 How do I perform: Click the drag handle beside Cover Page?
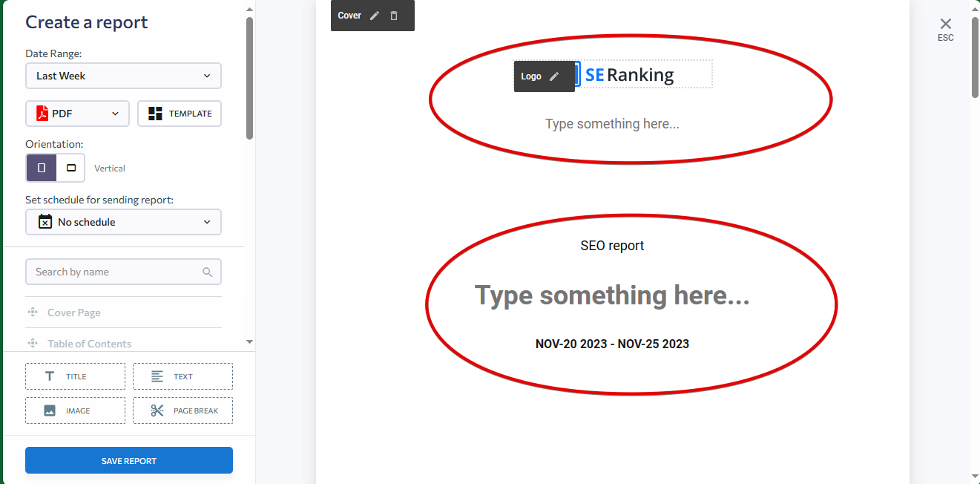pos(33,313)
